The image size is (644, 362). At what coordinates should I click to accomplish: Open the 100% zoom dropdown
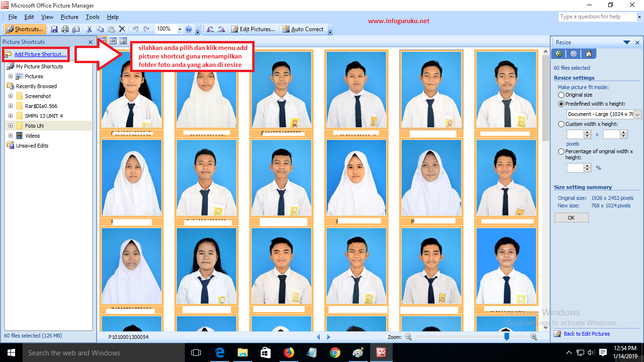point(180,29)
